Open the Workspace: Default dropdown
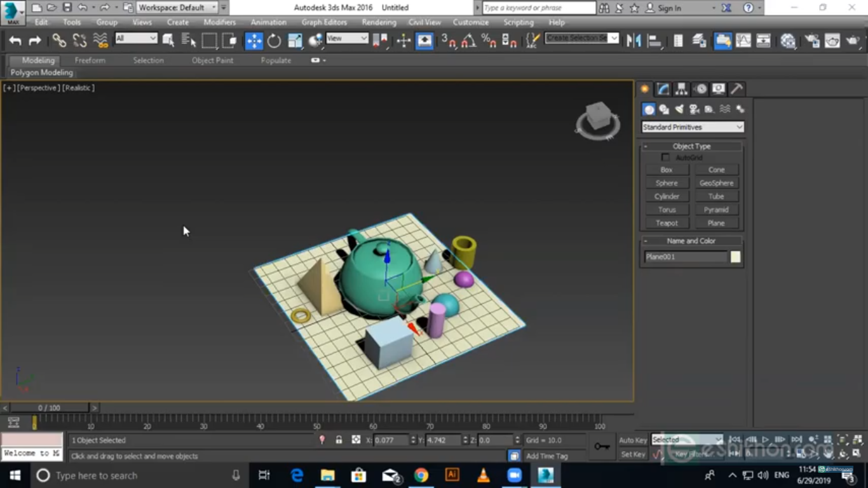Image resolution: width=868 pixels, height=488 pixels. [177, 8]
